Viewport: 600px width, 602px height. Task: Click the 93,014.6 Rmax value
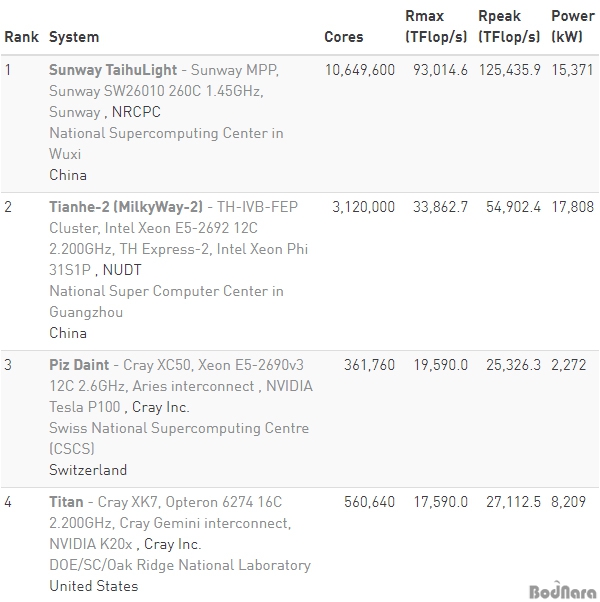point(440,70)
